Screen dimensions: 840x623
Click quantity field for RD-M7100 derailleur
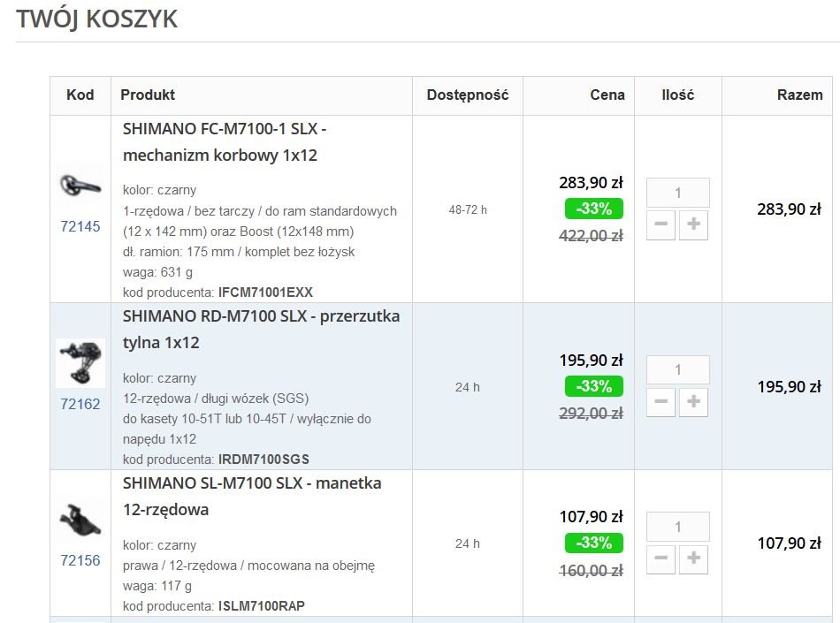pyautogui.click(x=677, y=370)
